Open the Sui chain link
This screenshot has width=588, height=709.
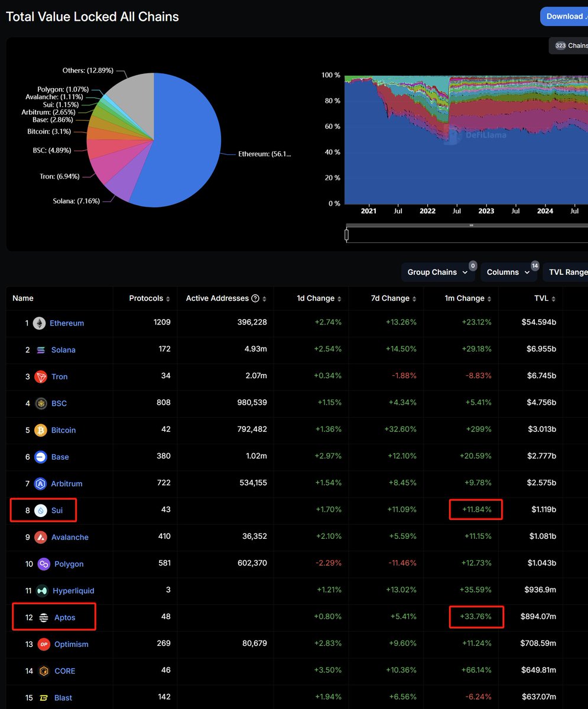pyautogui.click(x=57, y=510)
